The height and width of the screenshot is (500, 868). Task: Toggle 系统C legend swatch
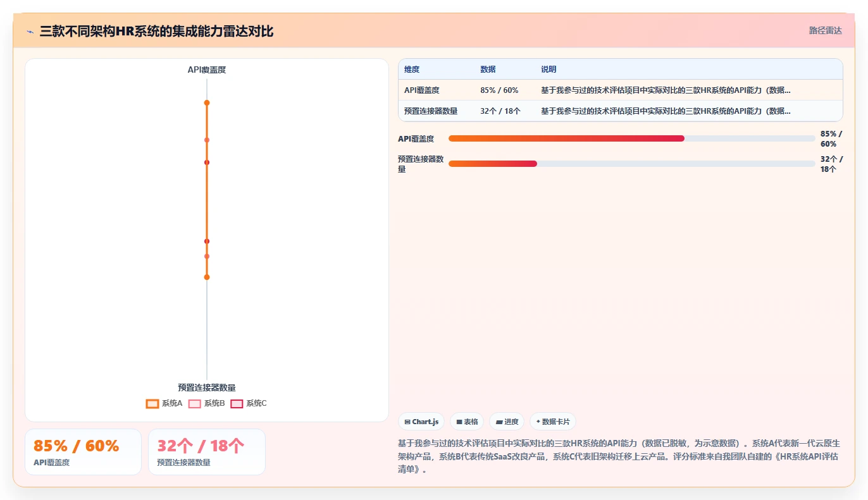tap(237, 403)
